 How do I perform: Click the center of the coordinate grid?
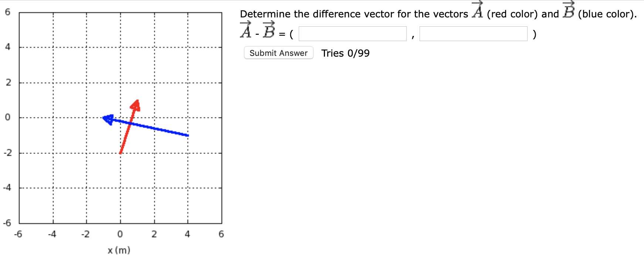click(x=120, y=117)
